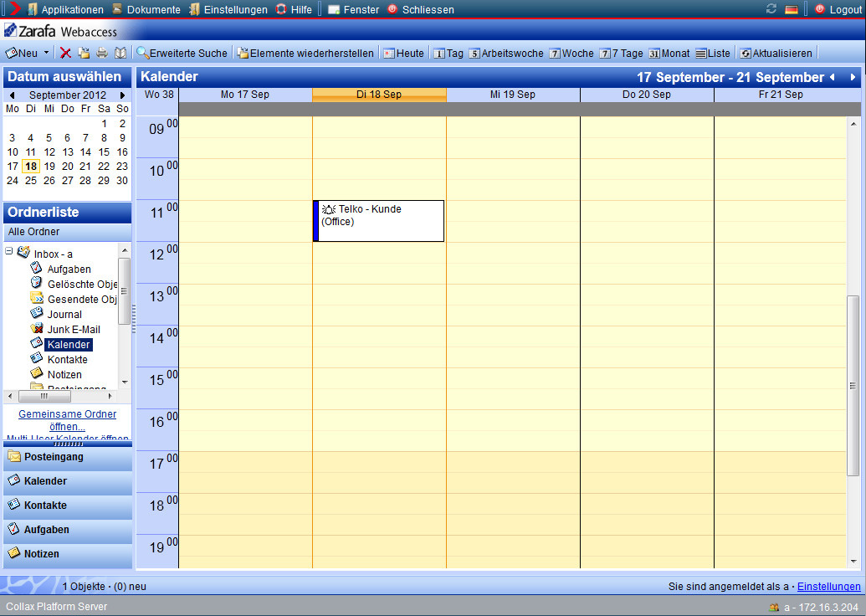The width and height of the screenshot is (866, 616).
Task: Jump to Heute in calendar
Action: [404, 53]
